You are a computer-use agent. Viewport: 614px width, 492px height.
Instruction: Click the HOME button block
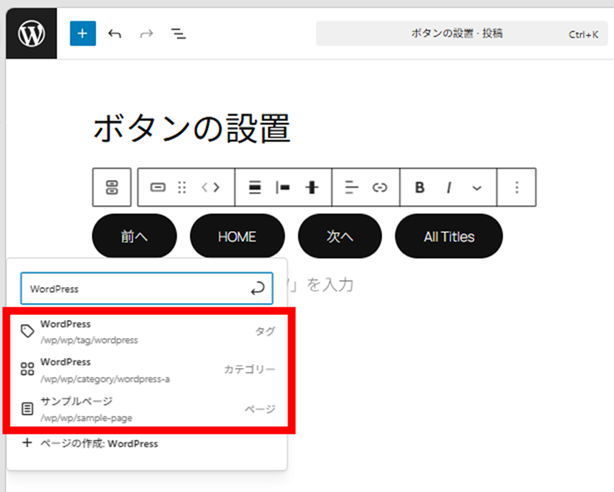tap(237, 237)
